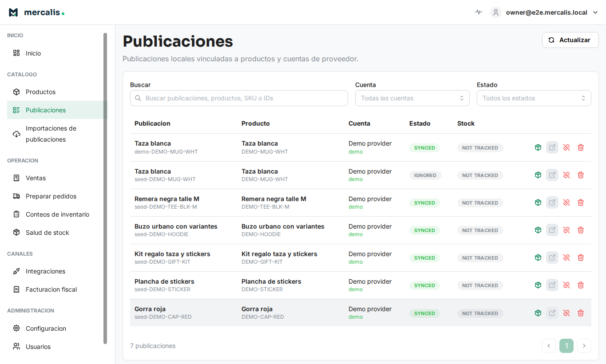Unlink the Gorra roja publication
The height and width of the screenshot is (364, 606).
[566, 313]
